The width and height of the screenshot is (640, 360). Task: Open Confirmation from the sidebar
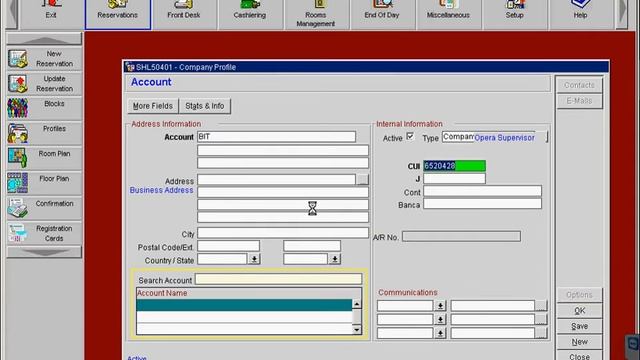point(44,208)
